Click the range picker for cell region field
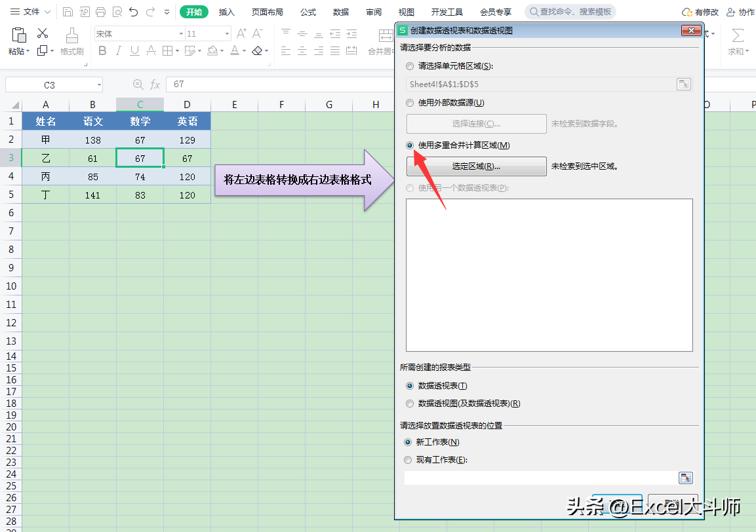Viewport: 756px width, 532px height. pos(684,85)
